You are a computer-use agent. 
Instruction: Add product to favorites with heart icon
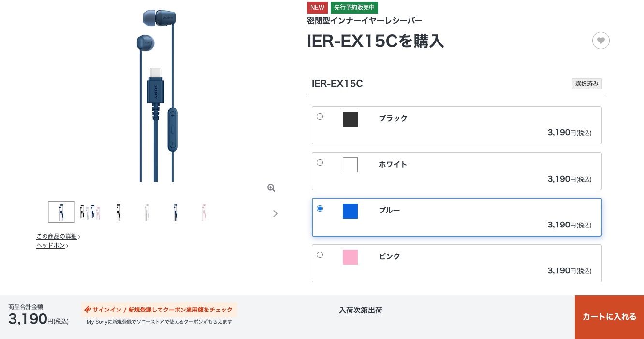point(600,41)
